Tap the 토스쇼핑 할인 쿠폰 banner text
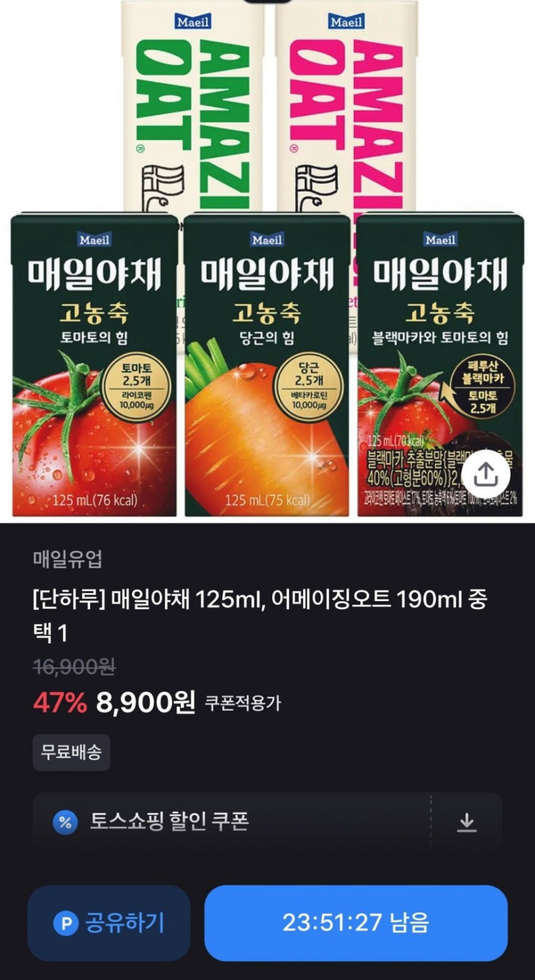 click(169, 822)
